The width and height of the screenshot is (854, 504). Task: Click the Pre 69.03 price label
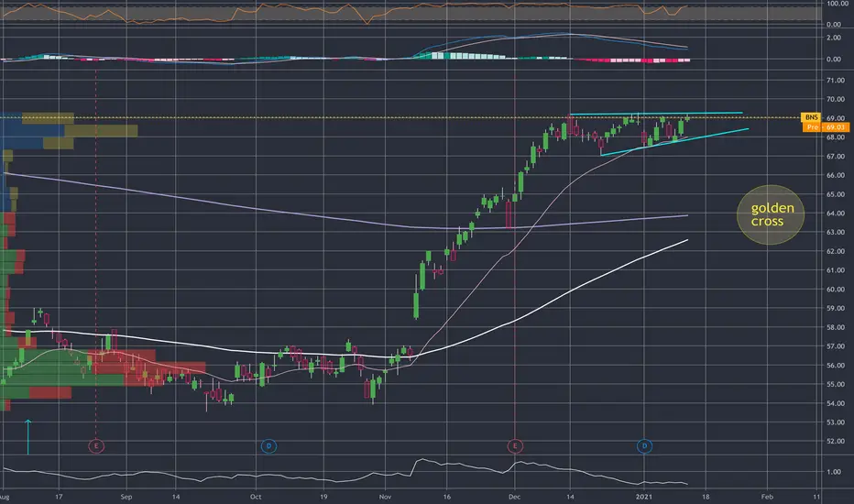826,127
